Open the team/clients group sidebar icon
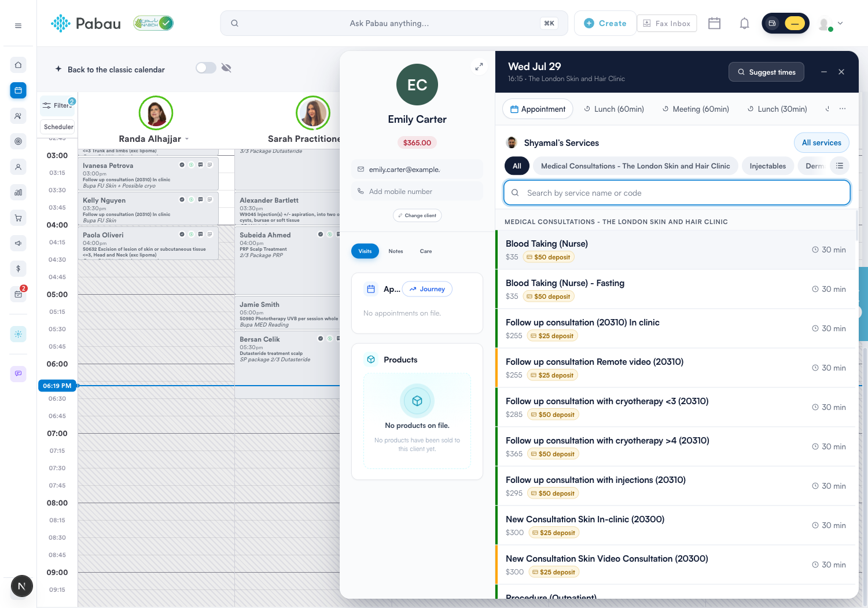 [18, 116]
